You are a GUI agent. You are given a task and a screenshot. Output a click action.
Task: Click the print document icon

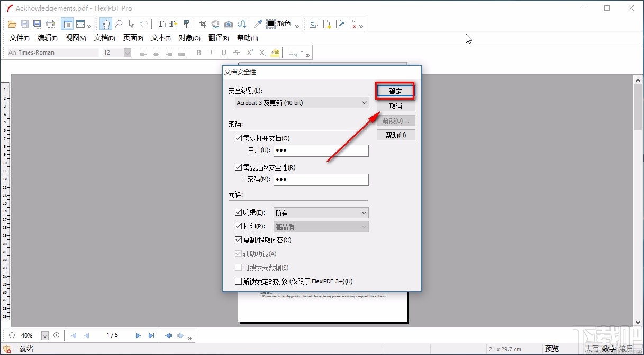coord(50,23)
